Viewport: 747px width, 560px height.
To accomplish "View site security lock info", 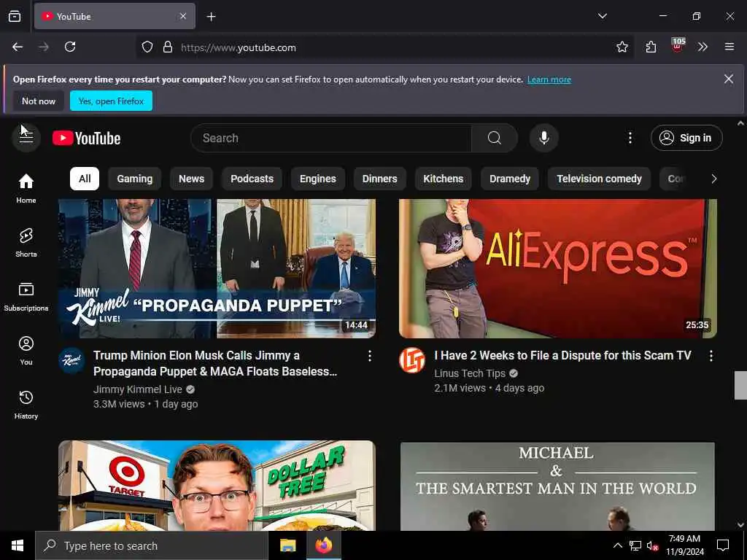I will [168, 47].
